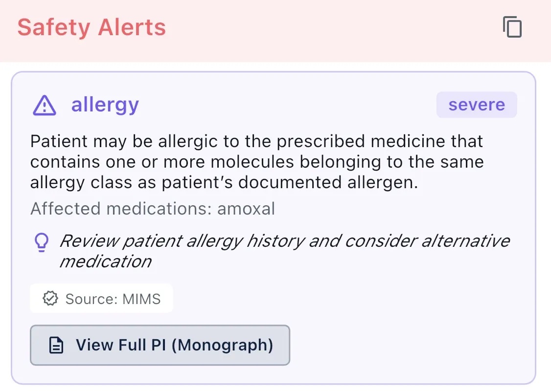Screen dimensions: 551x392
Task: Click the copy icon in the Safety Alerts header
Action: click(512, 27)
